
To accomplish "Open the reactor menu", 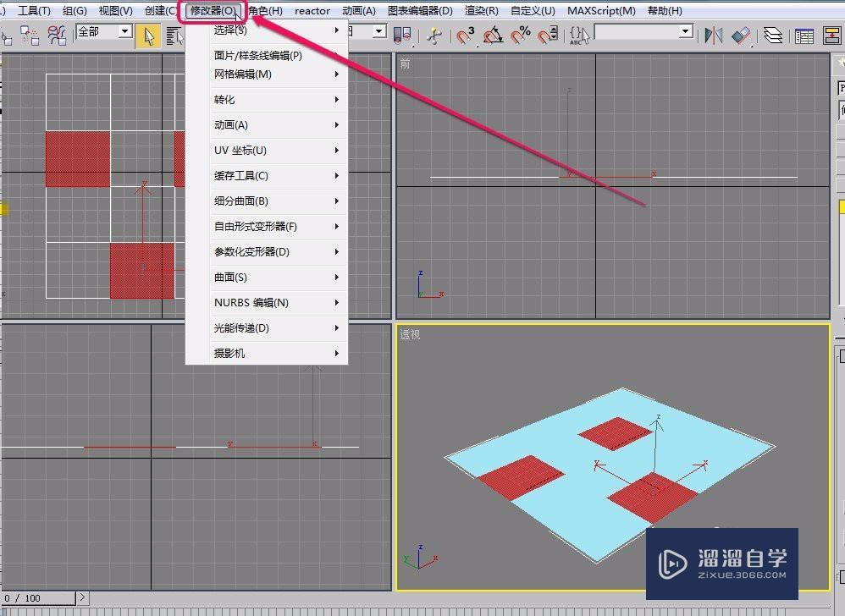I will coord(312,11).
